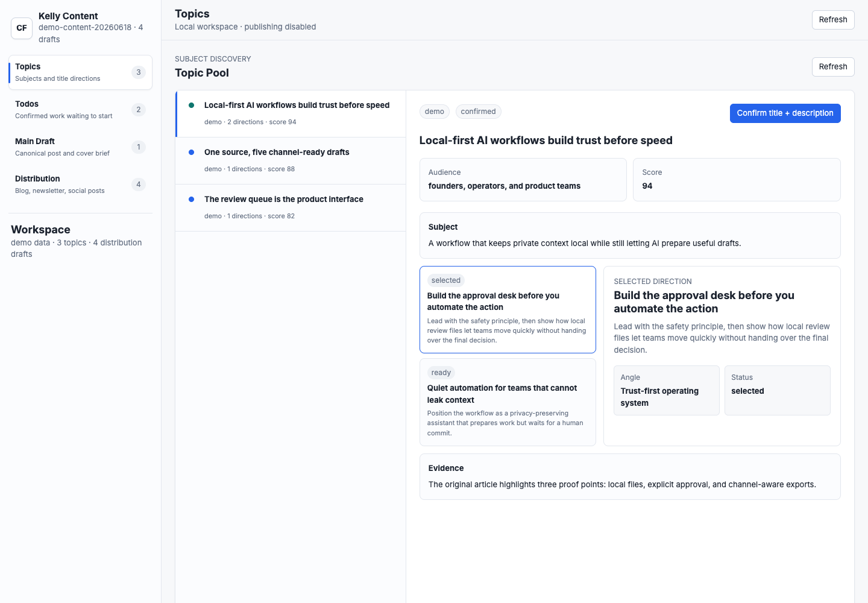Click the green status dot beside Local-first AI topic
868x603 pixels.
[192, 105]
